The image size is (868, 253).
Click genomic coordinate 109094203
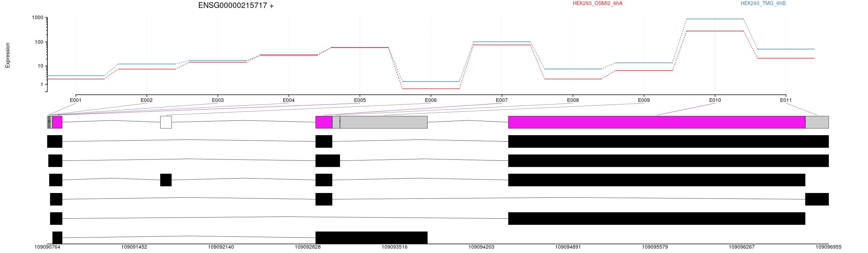(x=481, y=247)
